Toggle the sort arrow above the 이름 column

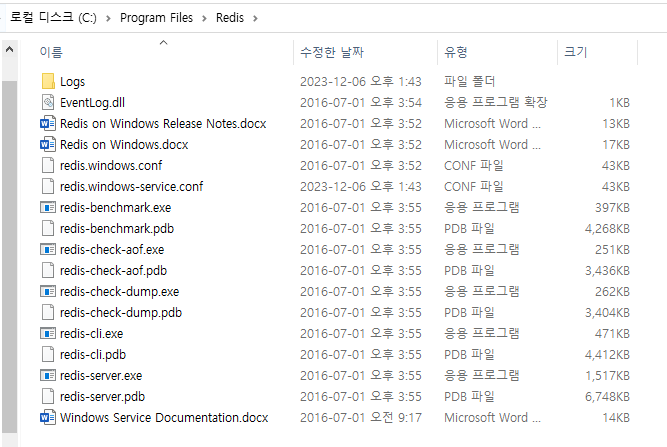click(163, 43)
